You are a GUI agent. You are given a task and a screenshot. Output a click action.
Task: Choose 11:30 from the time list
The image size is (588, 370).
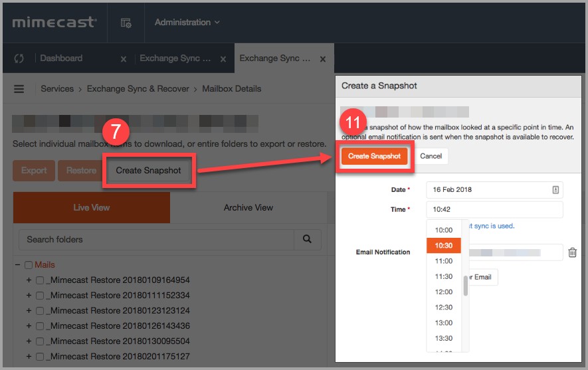pyautogui.click(x=443, y=276)
